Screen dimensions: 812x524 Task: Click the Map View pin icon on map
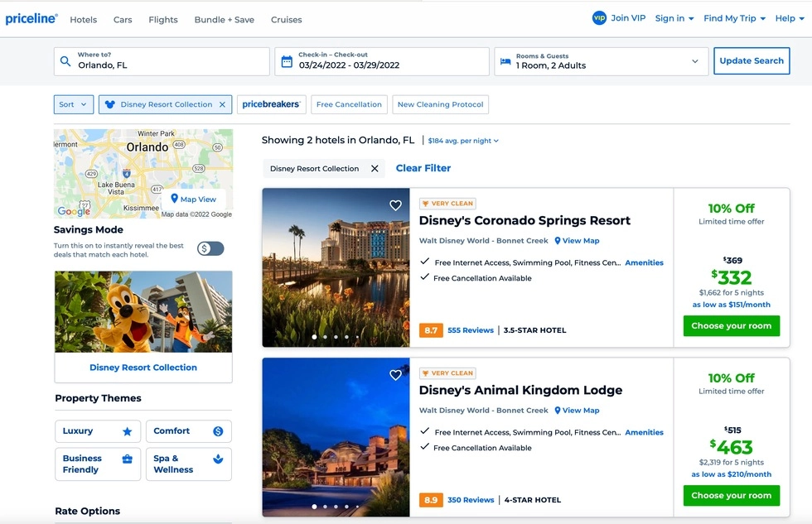(175, 199)
